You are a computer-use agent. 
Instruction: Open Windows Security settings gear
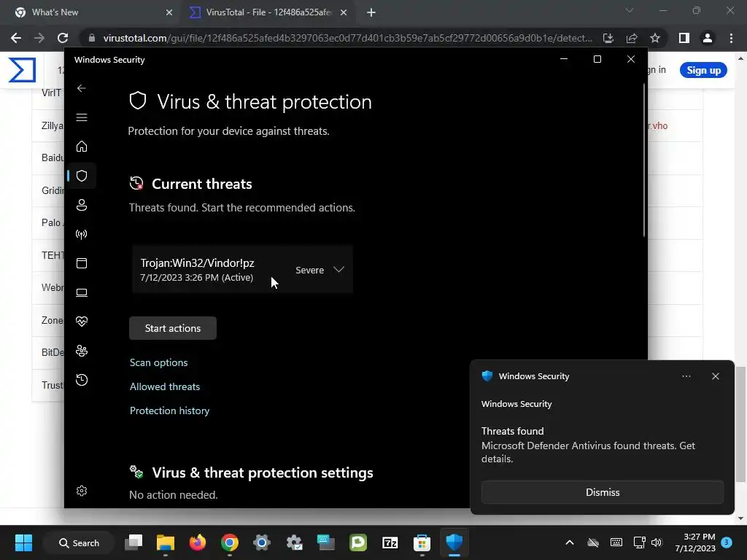click(x=82, y=491)
